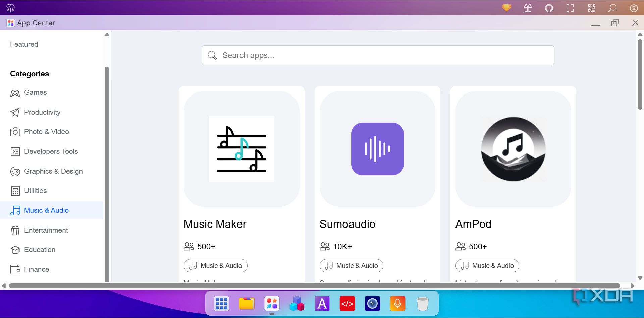The image size is (644, 318).
Task: Toggle fullscreen via the top bar icon
Action: (x=570, y=8)
